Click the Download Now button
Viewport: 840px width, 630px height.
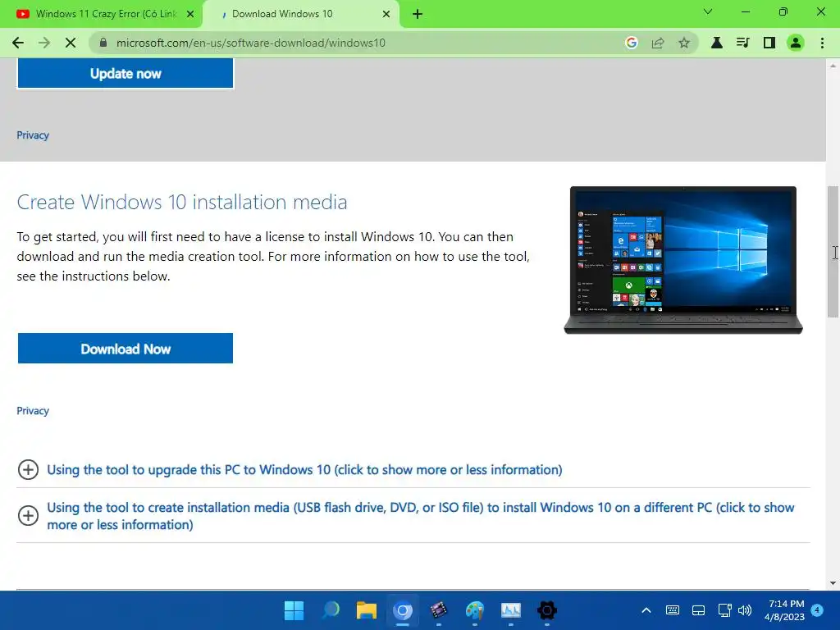(x=126, y=349)
